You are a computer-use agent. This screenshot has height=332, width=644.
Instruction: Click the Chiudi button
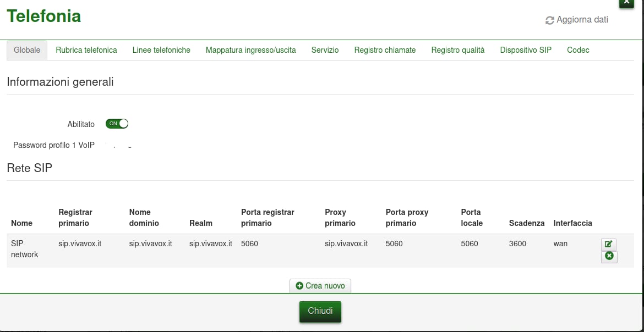coord(320,312)
